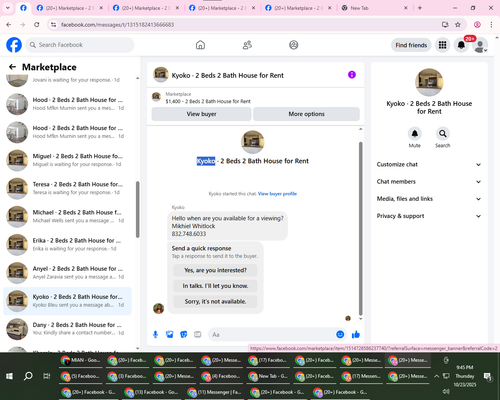Open Dany conversation in chat list
500x400 pixels.
[67, 329]
